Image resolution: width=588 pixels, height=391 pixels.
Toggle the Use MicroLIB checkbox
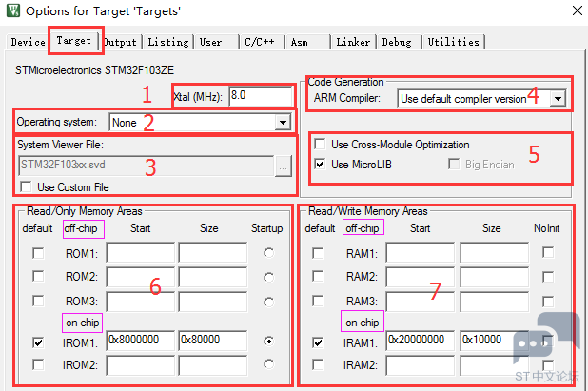coord(320,165)
